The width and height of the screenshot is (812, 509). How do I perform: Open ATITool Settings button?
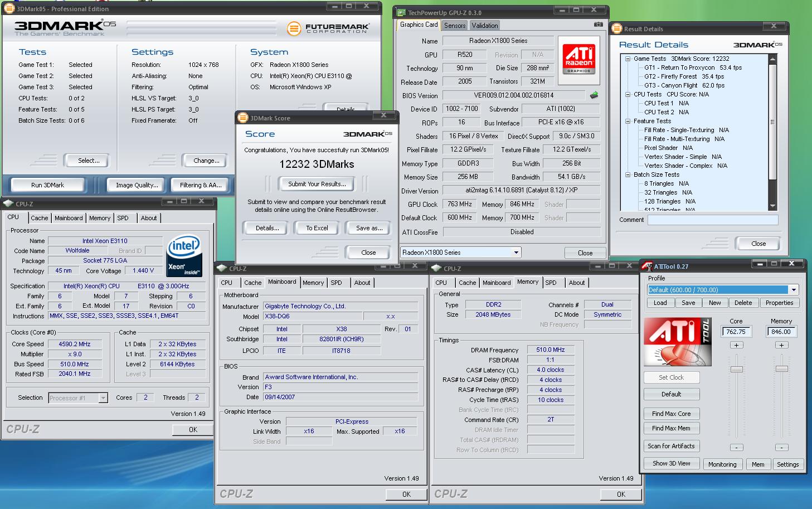787,464
